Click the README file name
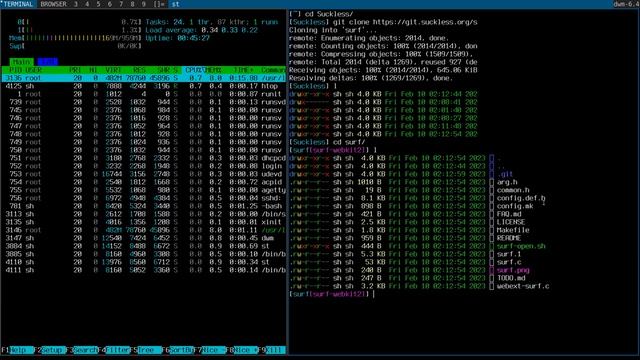Image resolution: width=640 pixels, height=360 pixels. tap(509, 238)
